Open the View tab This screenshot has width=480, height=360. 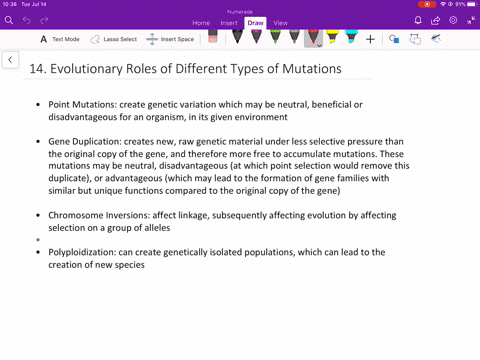pos(281,23)
